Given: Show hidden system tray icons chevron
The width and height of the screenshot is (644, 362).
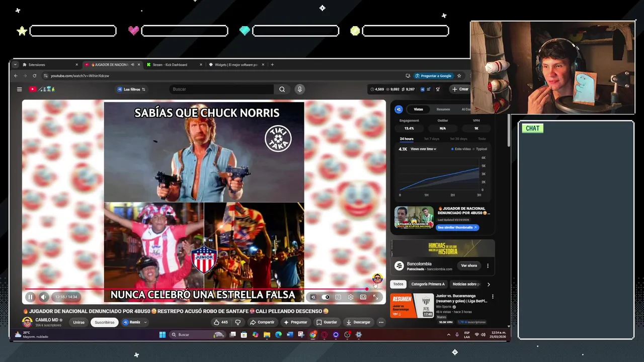Looking at the screenshot, I should click(x=448, y=335).
